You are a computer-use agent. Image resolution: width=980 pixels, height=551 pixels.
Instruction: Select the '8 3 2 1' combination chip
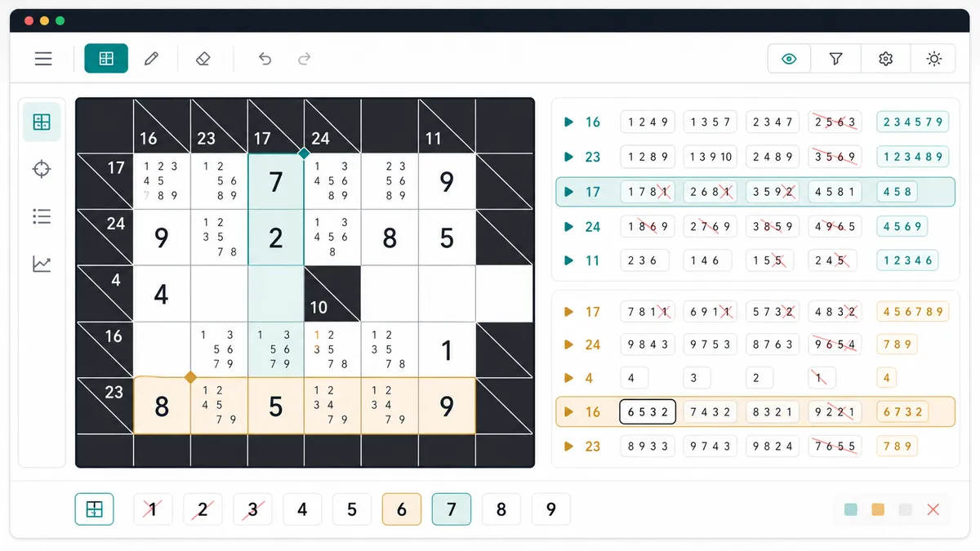(773, 412)
